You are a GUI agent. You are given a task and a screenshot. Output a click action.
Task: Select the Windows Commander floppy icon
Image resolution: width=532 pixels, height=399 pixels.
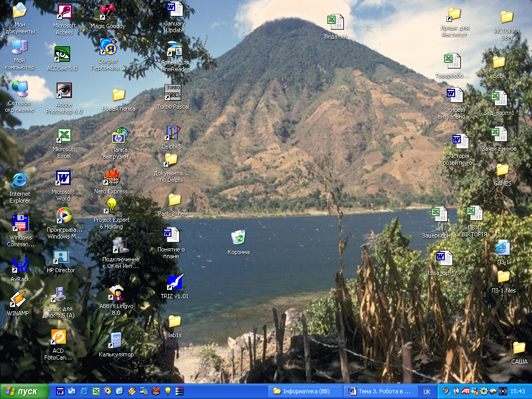click(20, 223)
